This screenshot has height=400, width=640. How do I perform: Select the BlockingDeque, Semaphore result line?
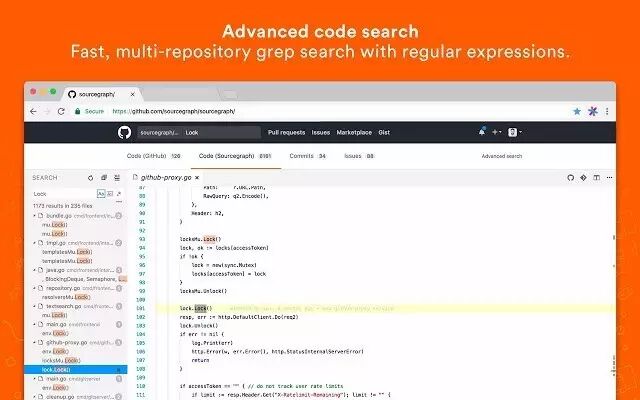point(86,279)
